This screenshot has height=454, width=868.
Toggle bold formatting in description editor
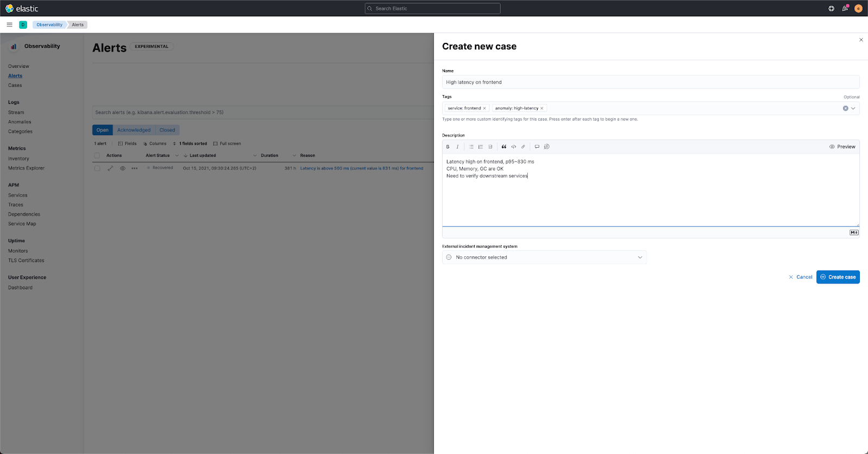[x=448, y=147]
